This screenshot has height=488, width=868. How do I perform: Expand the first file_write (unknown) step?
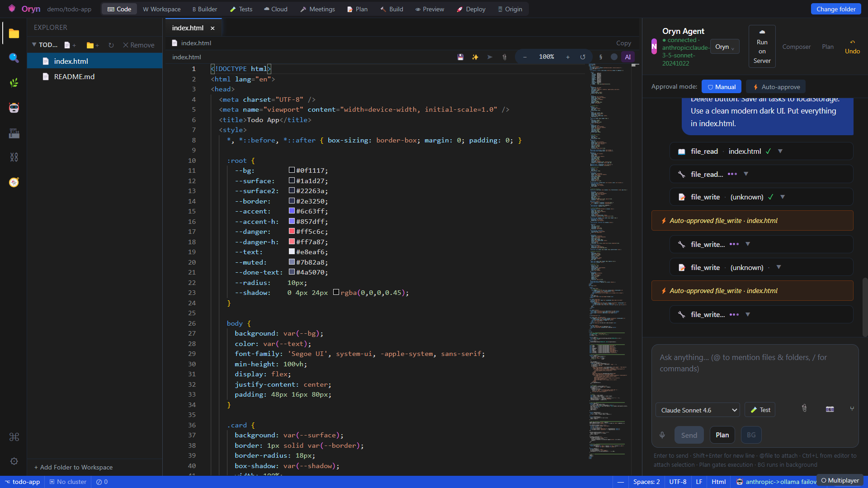[783, 197]
